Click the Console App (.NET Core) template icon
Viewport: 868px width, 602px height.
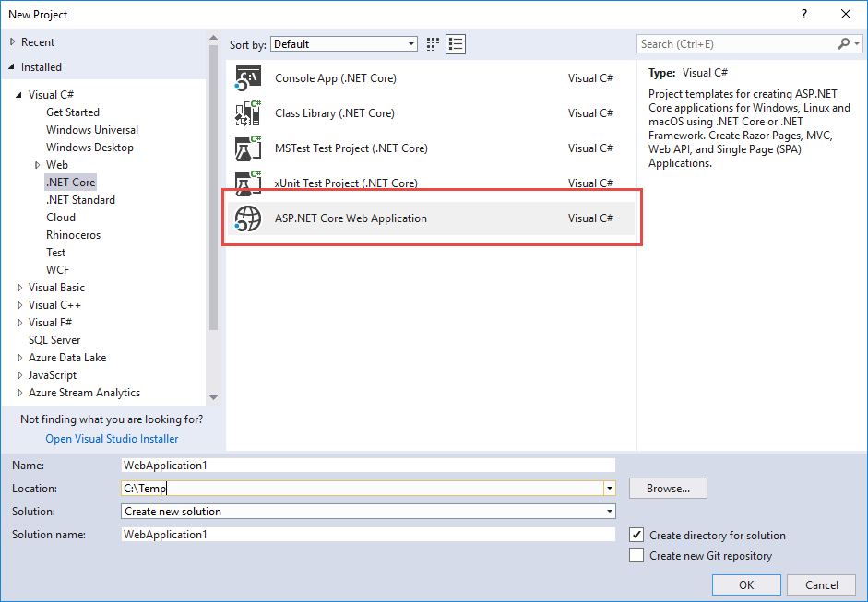tap(249, 78)
